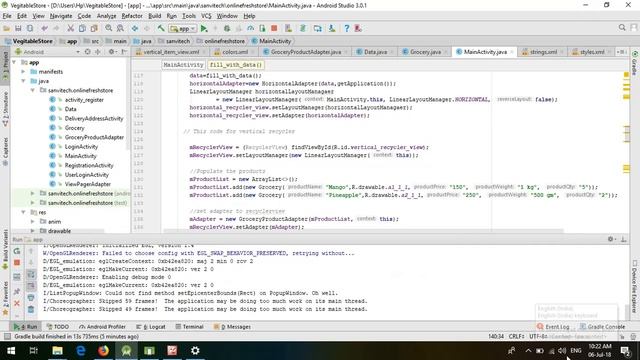Switch to the strings.xml tab
The height and width of the screenshot is (360, 640).
click(x=543, y=52)
